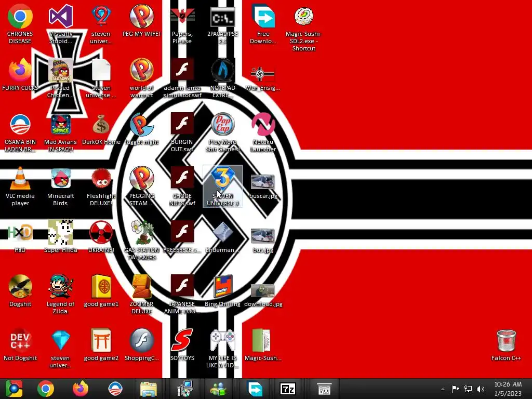The width and height of the screenshot is (532, 399).
Task: Open the clock showing 10:26 AM
Action: click(508, 389)
